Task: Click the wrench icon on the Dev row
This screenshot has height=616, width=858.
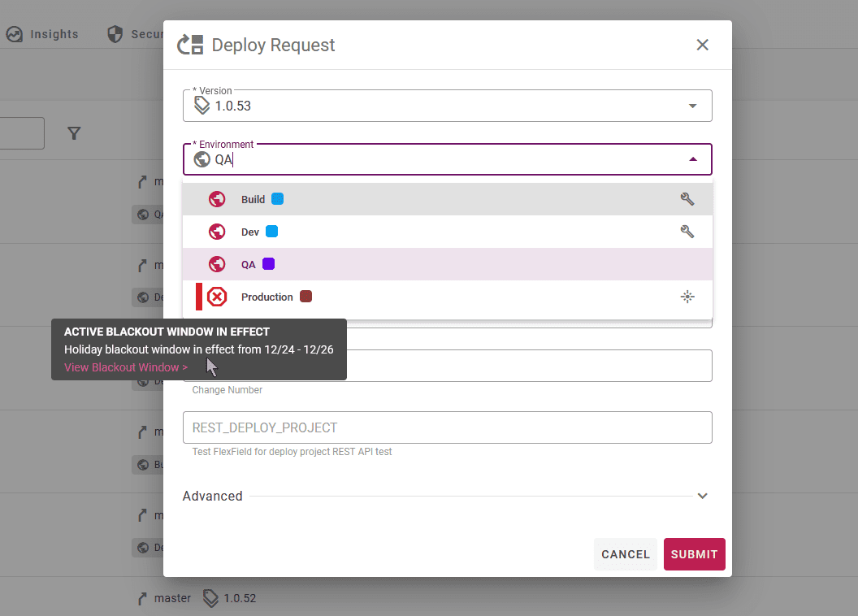Action: point(687,232)
